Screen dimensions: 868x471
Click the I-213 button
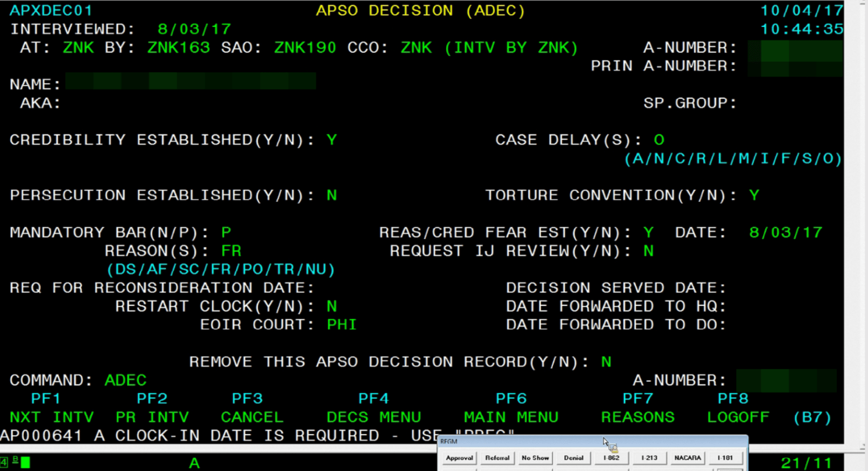tap(649, 457)
